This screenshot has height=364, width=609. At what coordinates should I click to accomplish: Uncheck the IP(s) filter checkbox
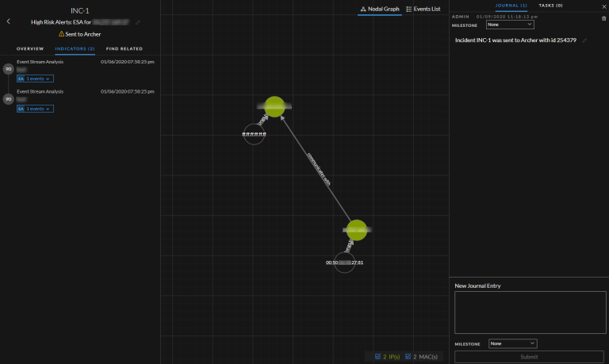(377, 357)
